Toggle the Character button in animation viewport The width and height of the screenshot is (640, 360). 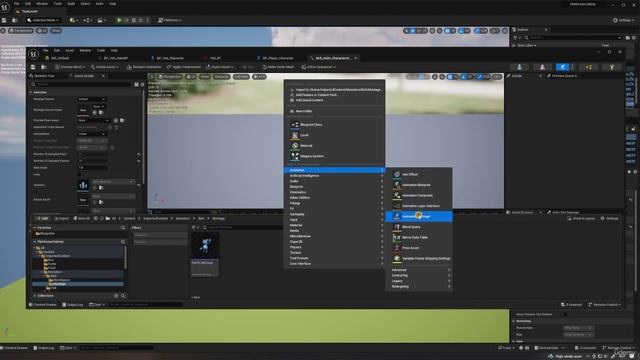[222, 77]
